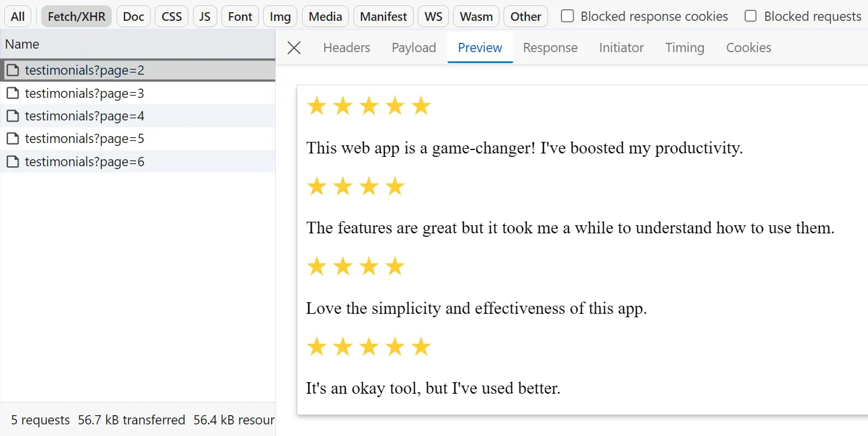
Task: Open the Timing tab
Action: coord(684,47)
